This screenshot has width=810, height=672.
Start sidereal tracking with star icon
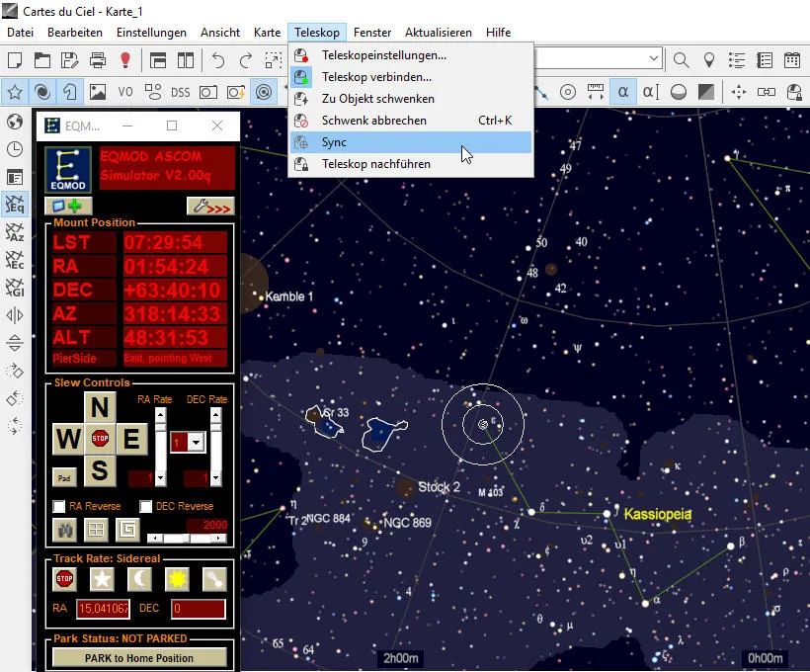pos(103,579)
